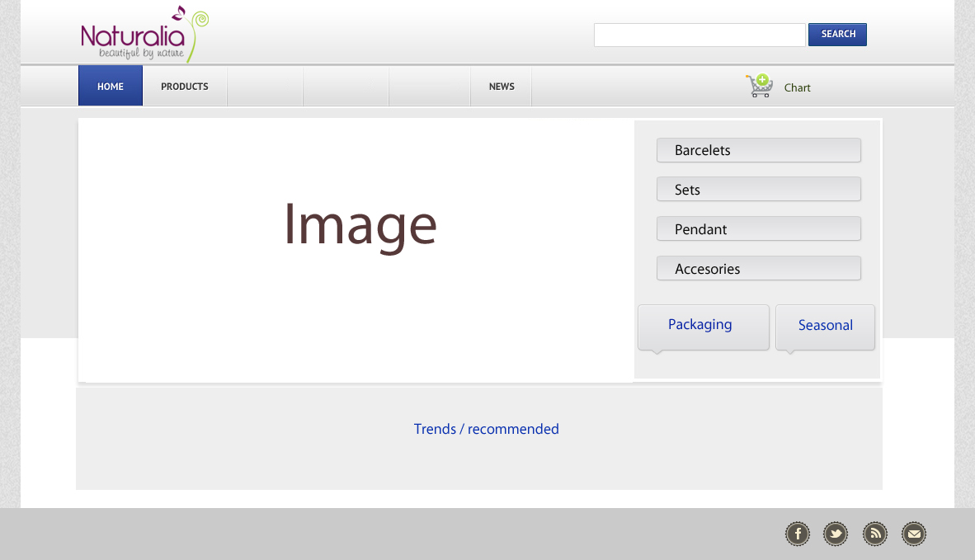
Task: Select the Barcelets category button
Action: 759,150
